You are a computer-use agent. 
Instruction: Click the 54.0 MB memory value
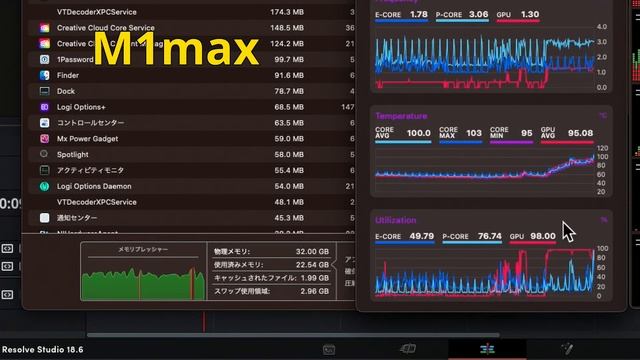[x=289, y=186]
